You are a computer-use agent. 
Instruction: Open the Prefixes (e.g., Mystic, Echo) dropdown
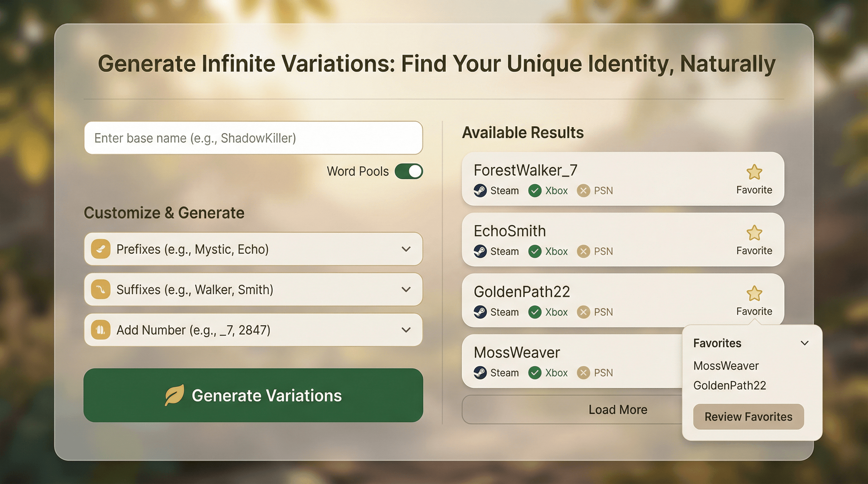click(x=253, y=249)
